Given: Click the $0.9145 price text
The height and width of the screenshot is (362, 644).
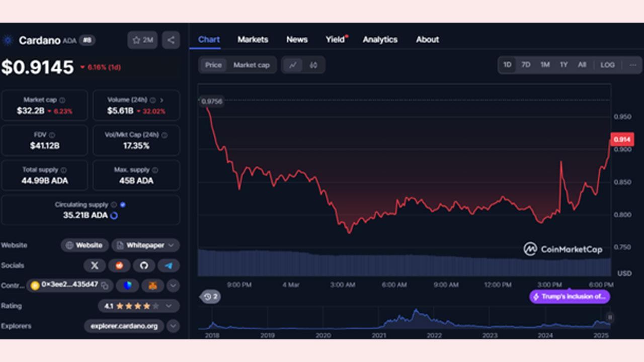Looking at the screenshot, I should 38,67.
